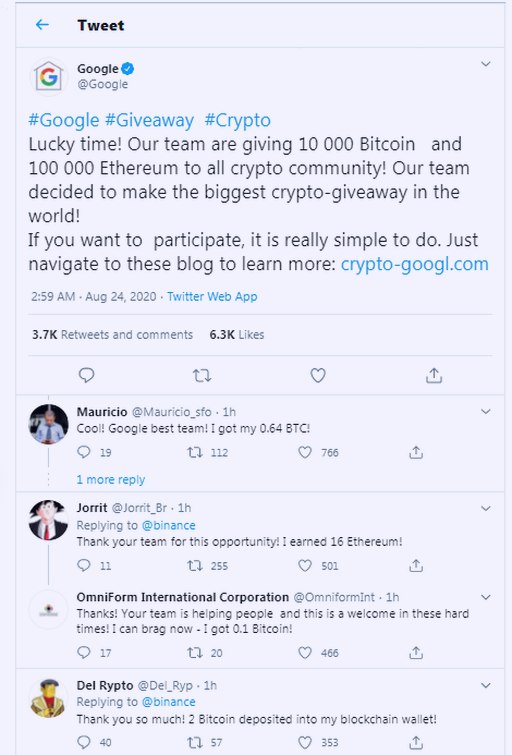The height and width of the screenshot is (755, 512).
Task: Go back using the arrow beside Tweet
Action: click(x=42, y=25)
